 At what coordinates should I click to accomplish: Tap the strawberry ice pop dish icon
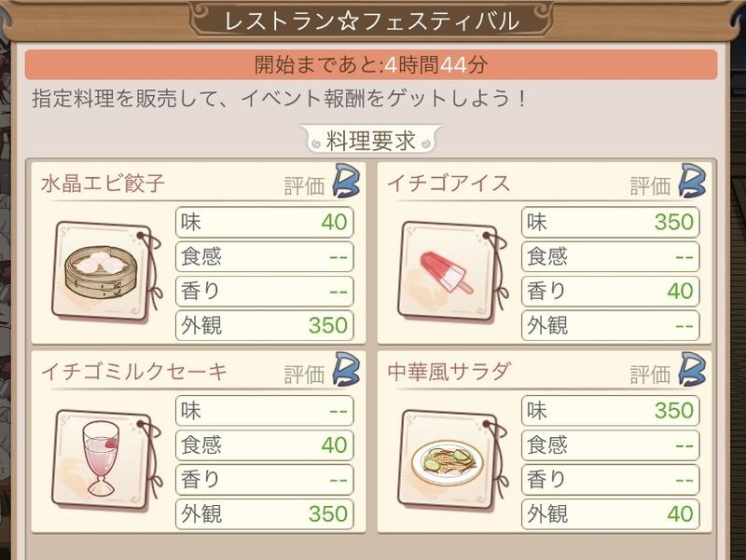[447, 271]
